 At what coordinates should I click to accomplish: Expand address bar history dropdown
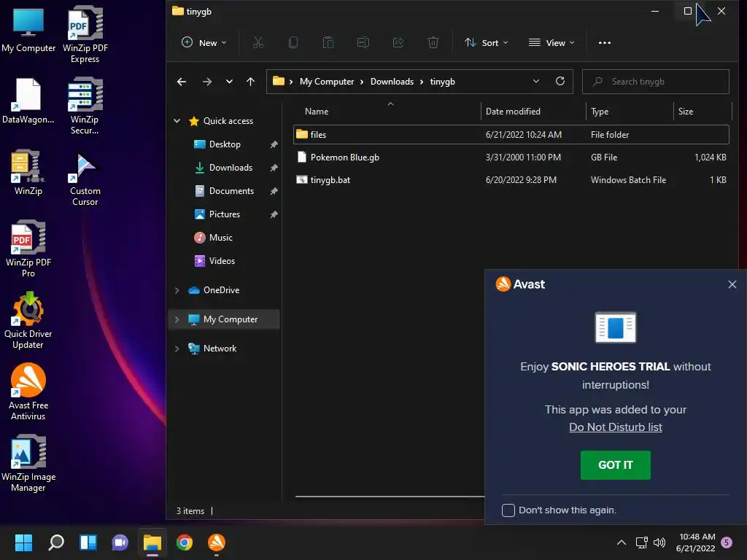tap(536, 82)
